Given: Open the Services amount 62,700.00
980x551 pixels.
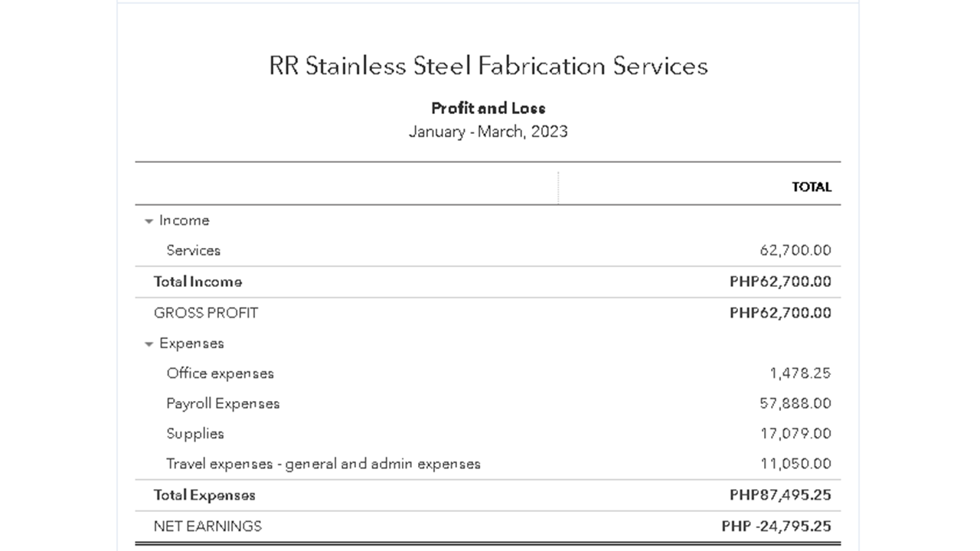Looking at the screenshot, I should [x=795, y=250].
